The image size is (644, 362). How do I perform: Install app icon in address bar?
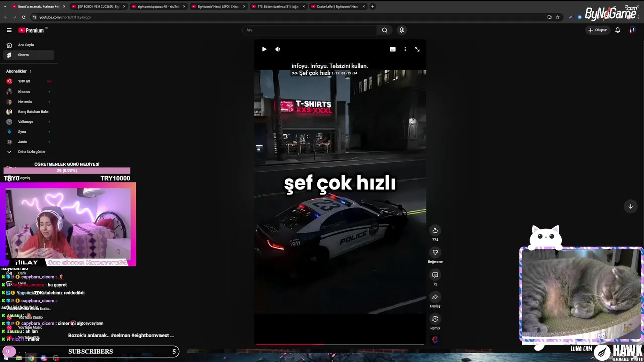549,17
